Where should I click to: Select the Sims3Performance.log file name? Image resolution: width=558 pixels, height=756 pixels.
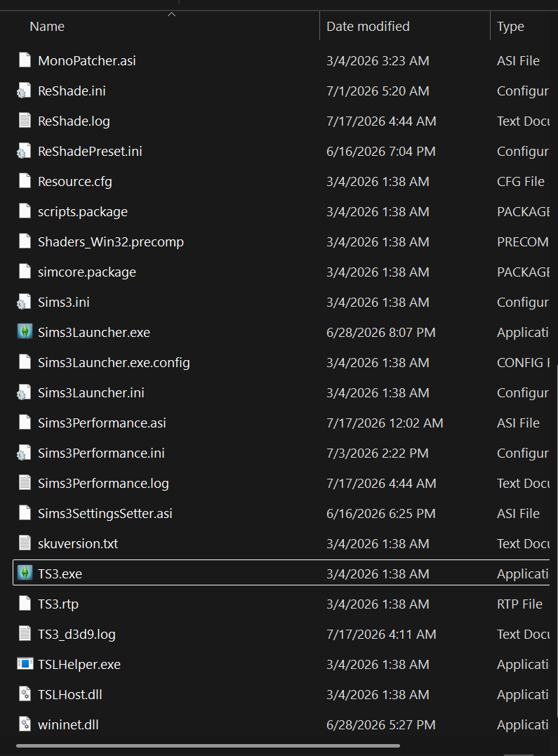click(103, 483)
